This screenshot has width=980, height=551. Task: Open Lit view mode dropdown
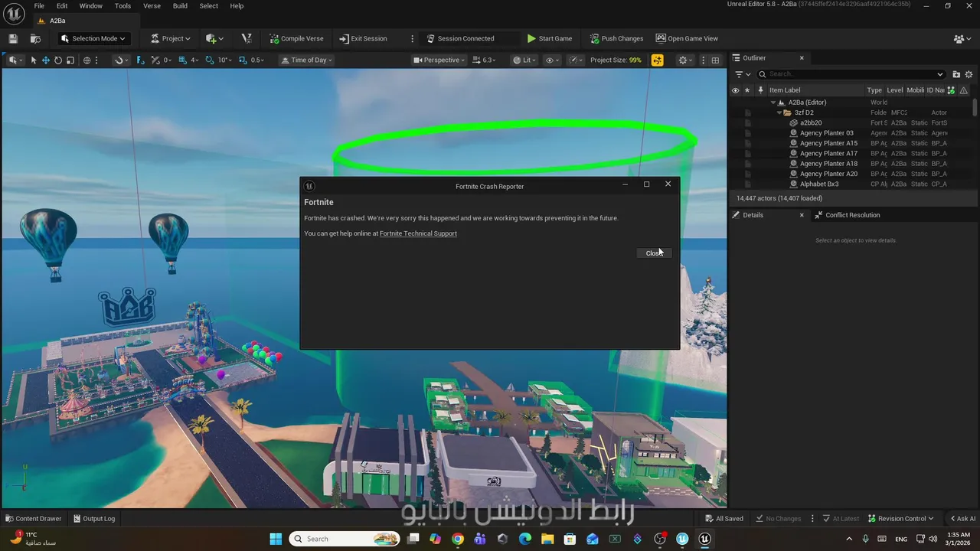pyautogui.click(x=525, y=60)
